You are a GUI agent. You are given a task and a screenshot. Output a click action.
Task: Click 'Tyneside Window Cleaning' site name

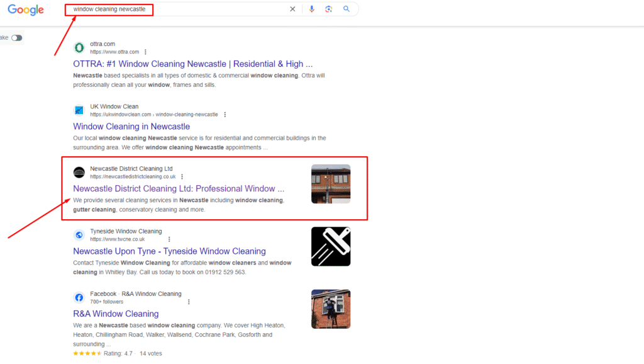(126, 231)
